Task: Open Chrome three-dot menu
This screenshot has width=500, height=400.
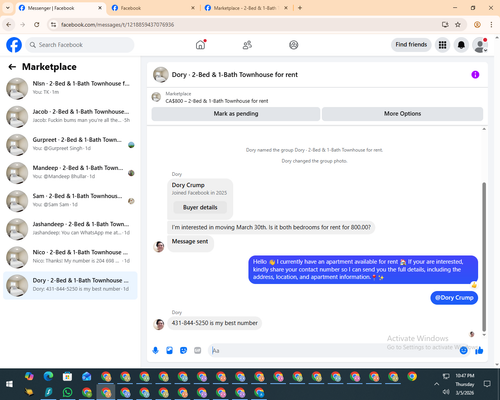Action: click(491, 24)
